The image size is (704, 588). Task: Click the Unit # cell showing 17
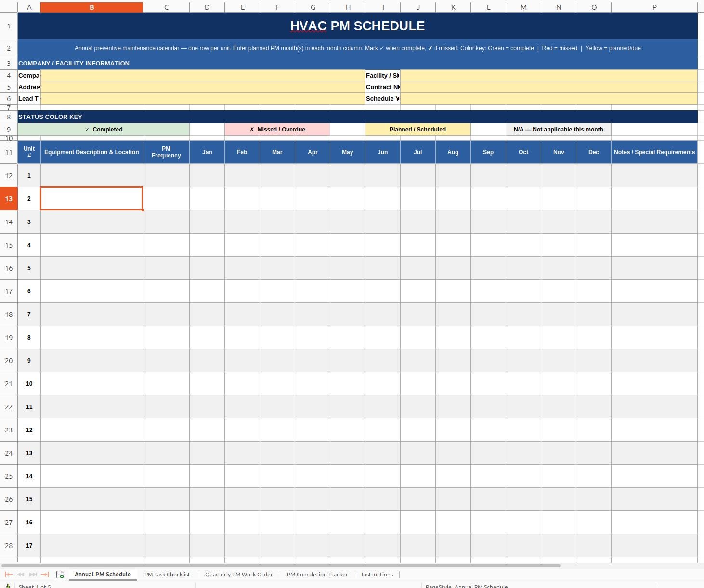click(29, 546)
